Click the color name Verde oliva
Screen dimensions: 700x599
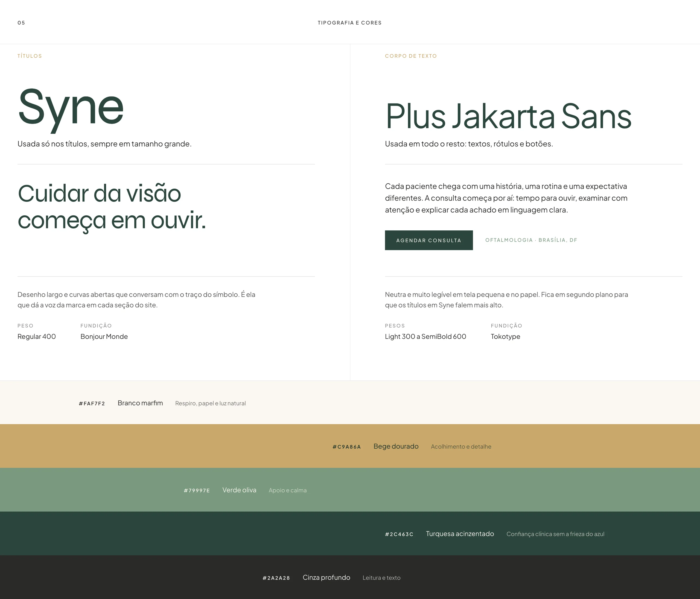239,490
